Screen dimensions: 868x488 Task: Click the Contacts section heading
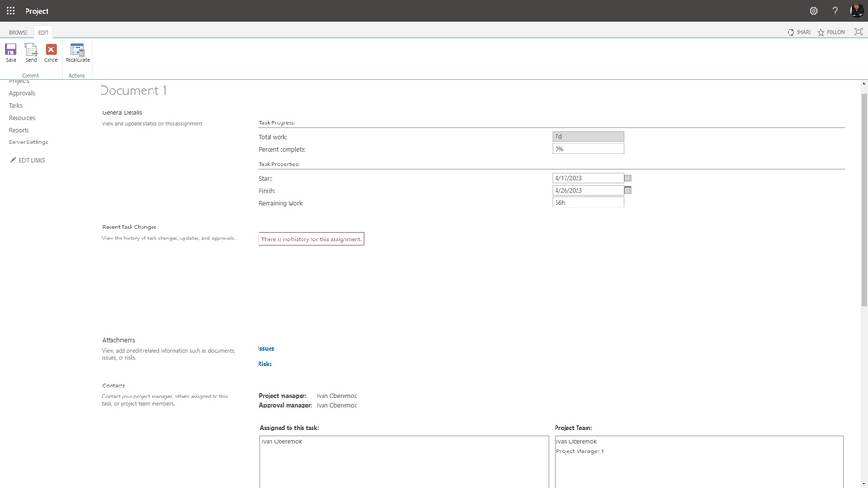[x=113, y=386]
